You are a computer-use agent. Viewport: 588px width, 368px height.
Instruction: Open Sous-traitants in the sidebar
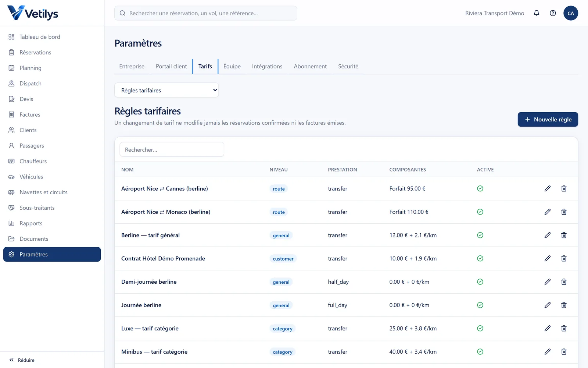click(x=52, y=208)
